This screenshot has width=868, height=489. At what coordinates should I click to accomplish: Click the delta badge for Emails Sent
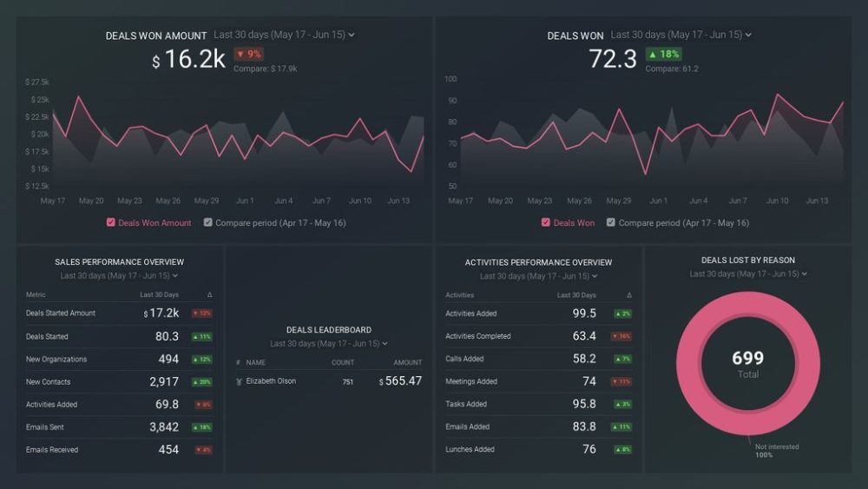coord(201,427)
